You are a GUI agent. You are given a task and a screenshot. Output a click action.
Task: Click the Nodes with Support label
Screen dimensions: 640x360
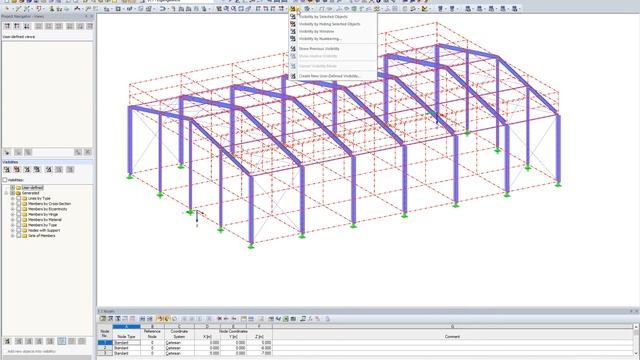point(44,230)
